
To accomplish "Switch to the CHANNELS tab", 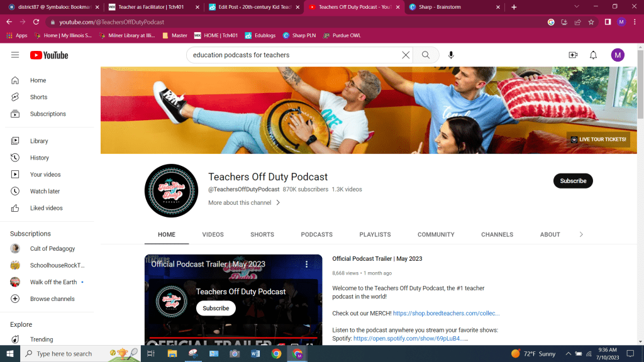I will (497, 235).
